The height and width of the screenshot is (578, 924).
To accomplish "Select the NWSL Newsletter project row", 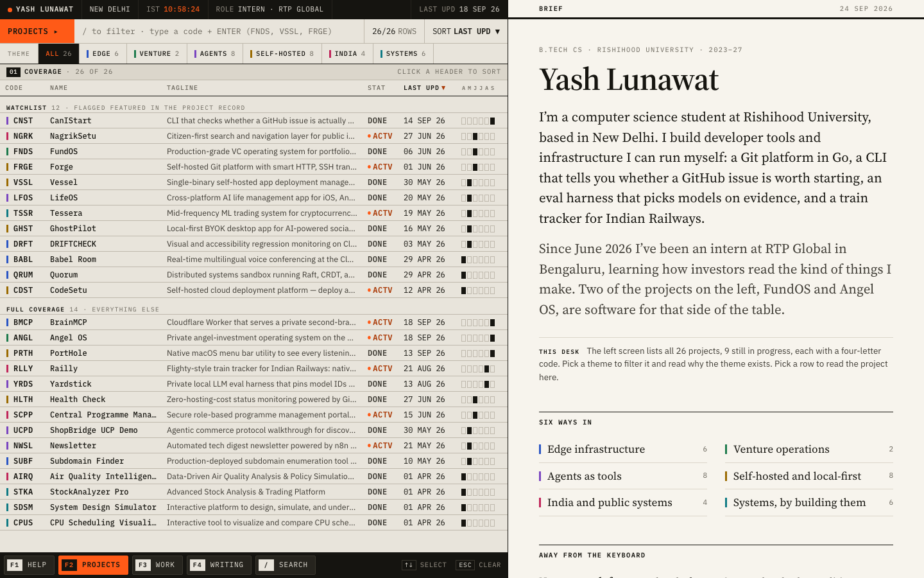I will click(x=253, y=446).
